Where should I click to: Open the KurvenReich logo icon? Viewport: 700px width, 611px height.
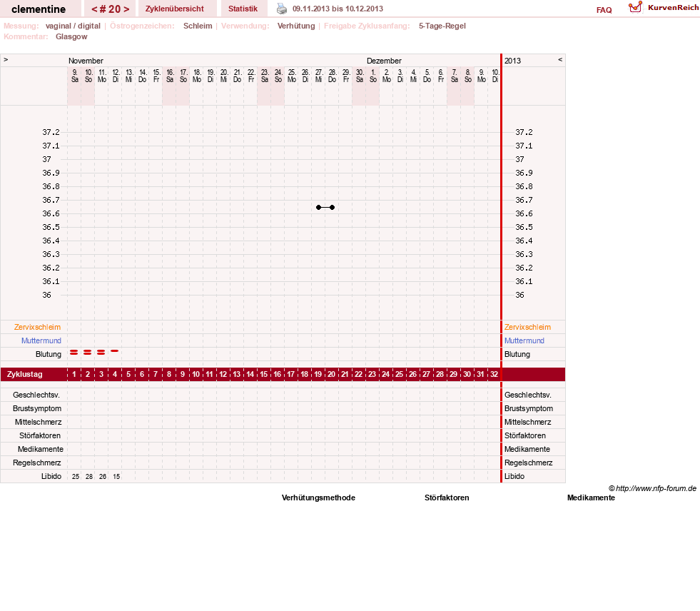click(x=635, y=7)
